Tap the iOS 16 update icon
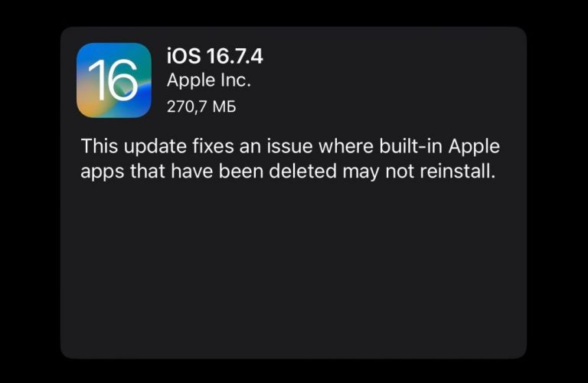Screen dimensions: 588x383 click(x=114, y=80)
